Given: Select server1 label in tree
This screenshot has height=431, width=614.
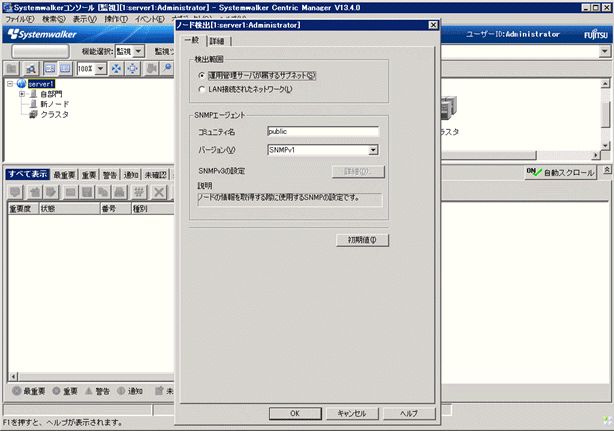Looking at the screenshot, I should (41, 84).
